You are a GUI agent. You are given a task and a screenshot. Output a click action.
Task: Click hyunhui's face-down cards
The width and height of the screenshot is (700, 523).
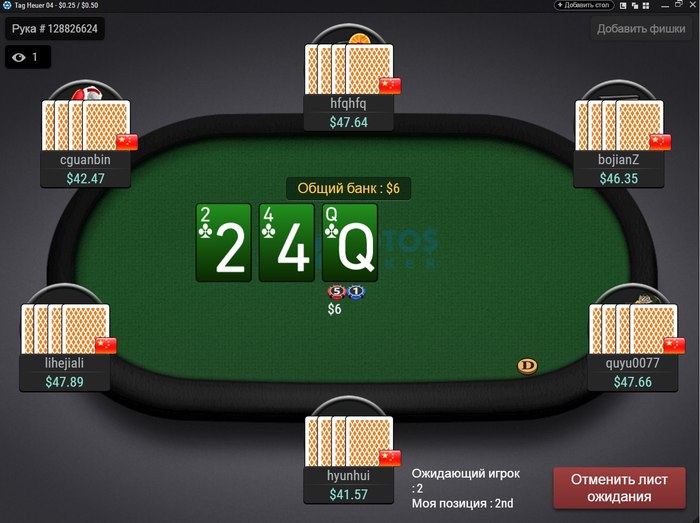pos(349,442)
